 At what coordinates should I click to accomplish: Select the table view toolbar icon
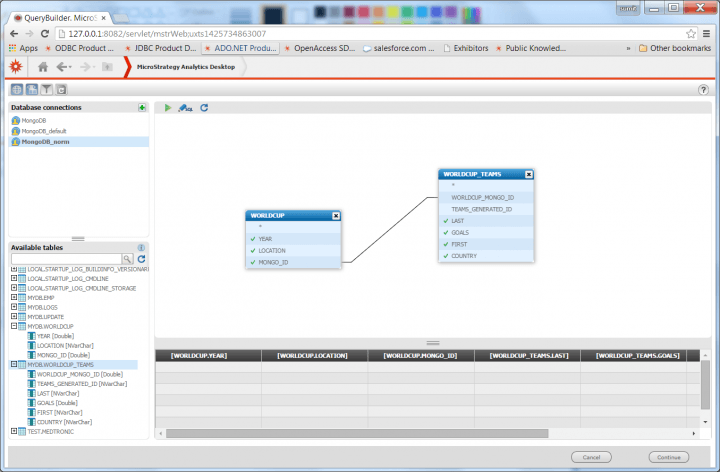pos(32,90)
